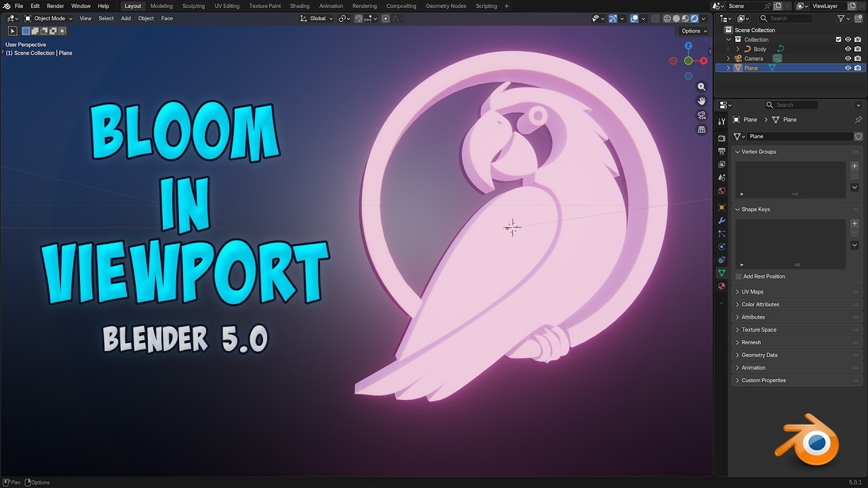Viewport: 868px width, 488px height.
Task: Hide the Camera in viewport via eye icon
Action: [x=848, y=58]
